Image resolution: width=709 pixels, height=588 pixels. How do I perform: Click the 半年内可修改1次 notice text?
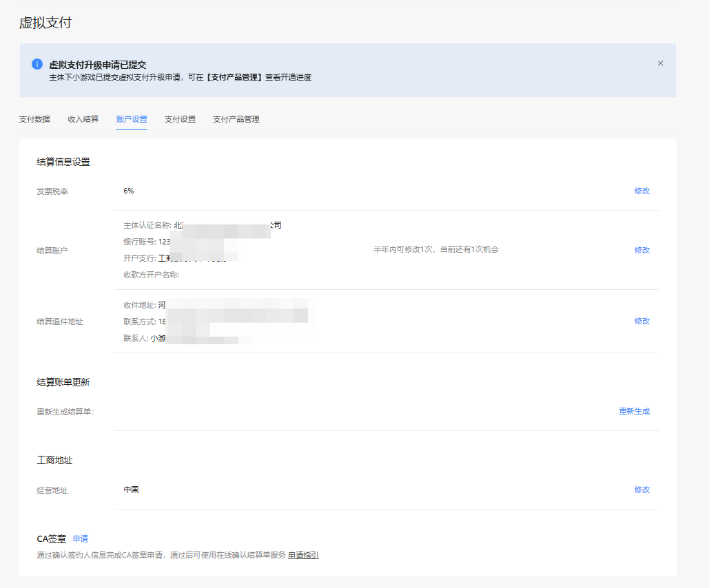[435, 249]
